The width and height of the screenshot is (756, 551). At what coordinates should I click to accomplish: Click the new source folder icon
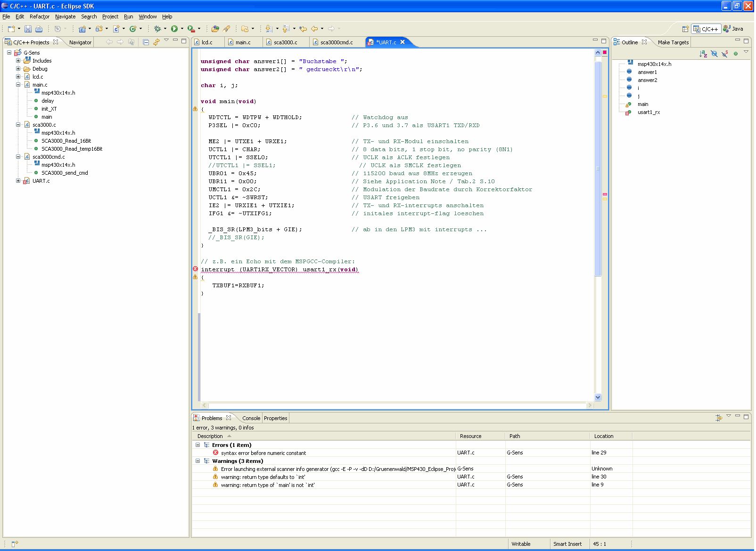tap(99, 29)
